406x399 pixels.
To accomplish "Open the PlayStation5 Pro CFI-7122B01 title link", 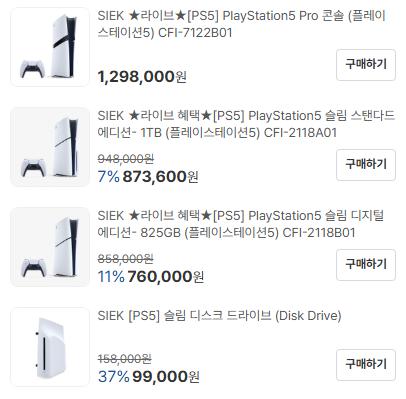I will (x=242, y=24).
